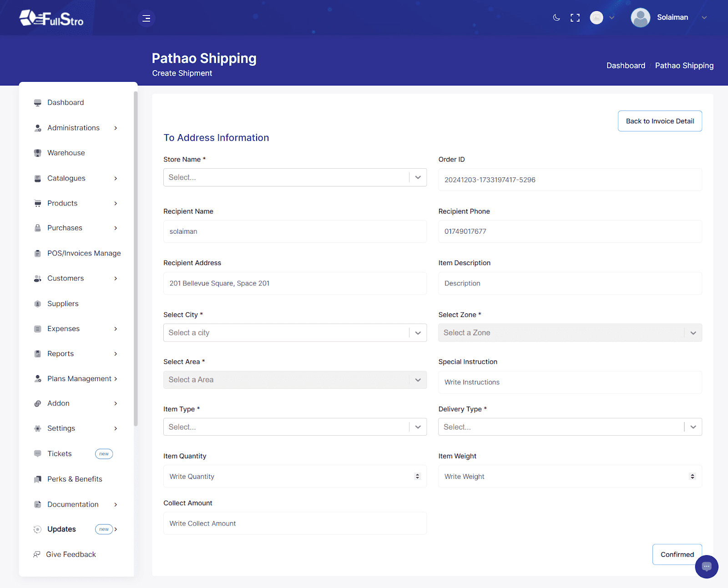Focus the Collect Amount field
728x588 pixels.
coord(295,523)
